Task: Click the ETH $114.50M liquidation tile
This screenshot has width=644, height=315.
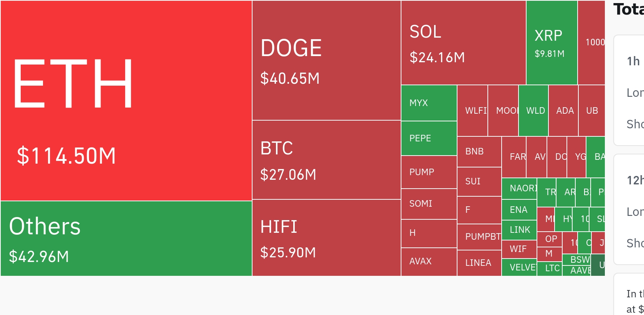Action: (x=126, y=101)
